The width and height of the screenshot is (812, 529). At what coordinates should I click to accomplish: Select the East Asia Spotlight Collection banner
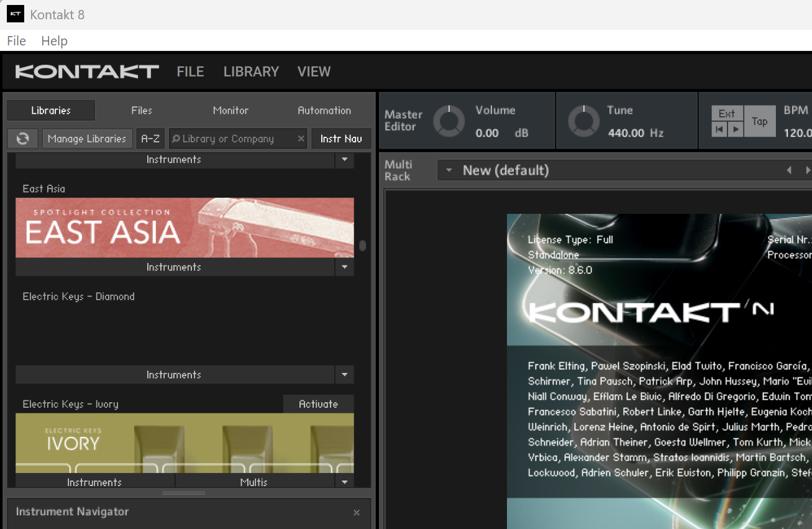pos(185,228)
